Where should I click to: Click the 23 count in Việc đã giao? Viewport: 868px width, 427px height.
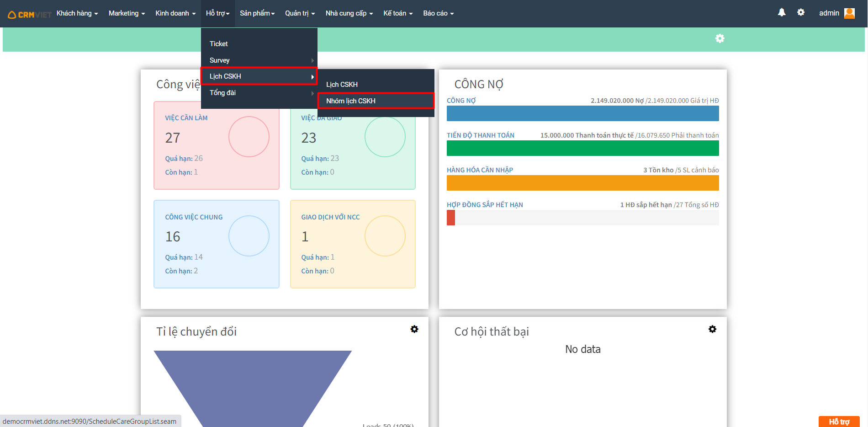coord(309,138)
